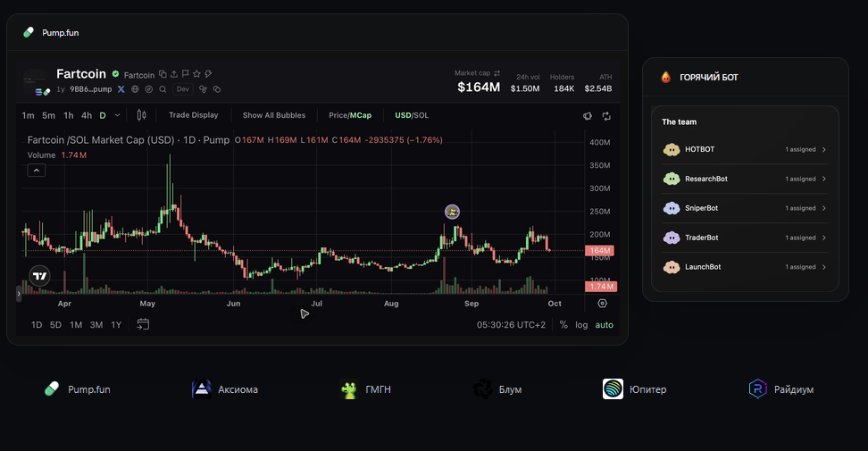Click the magnifier search icon near Dev
This screenshot has width=868, height=451.
pyautogui.click(x=163, y=89)
